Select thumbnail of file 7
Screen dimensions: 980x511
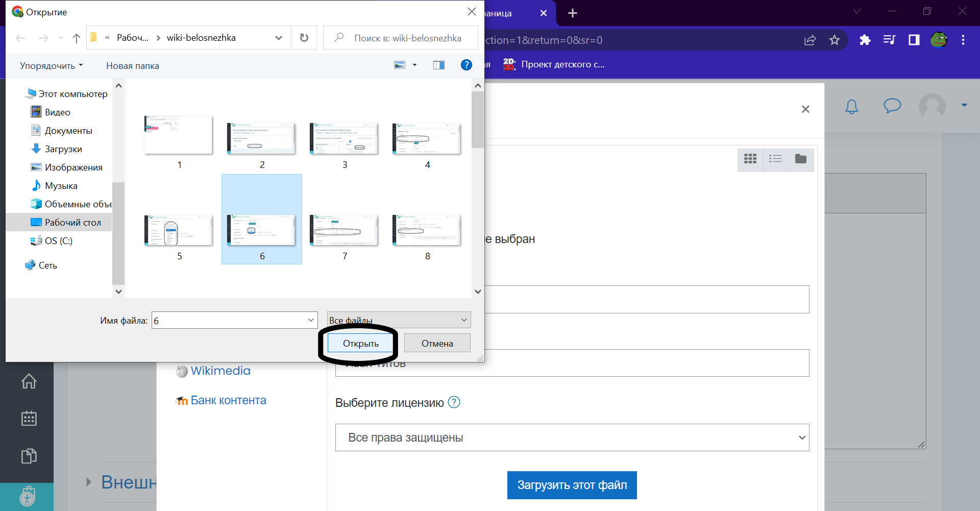(345, 231)
